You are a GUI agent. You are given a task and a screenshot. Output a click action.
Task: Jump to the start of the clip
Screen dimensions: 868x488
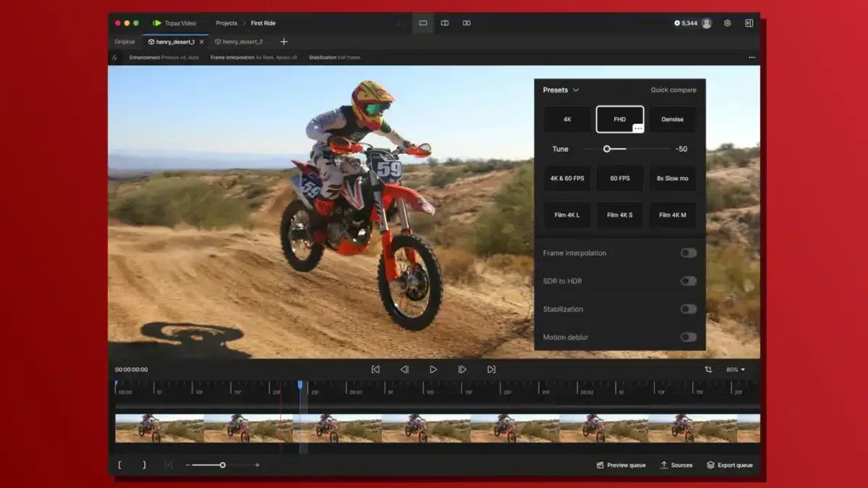click(x=375, y=369)
